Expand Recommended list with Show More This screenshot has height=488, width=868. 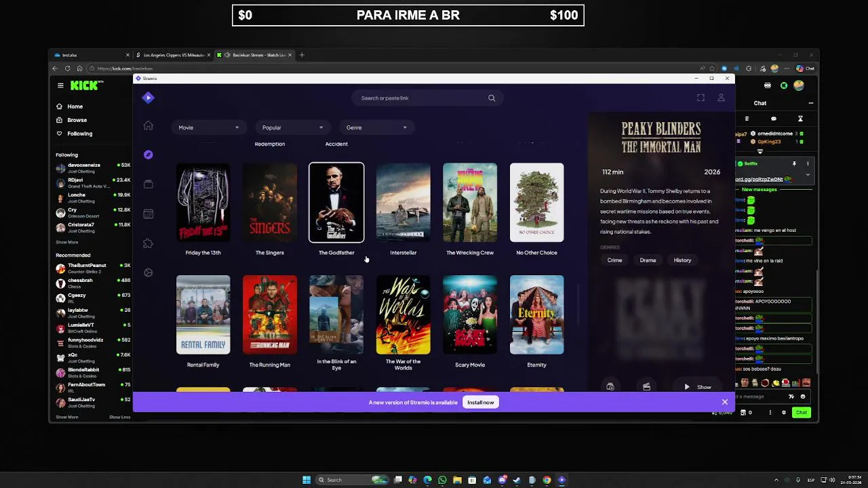click(66, 417)
